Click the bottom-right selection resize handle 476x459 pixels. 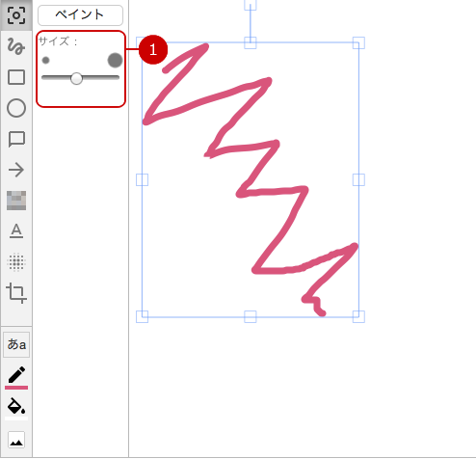pos(358,316)
